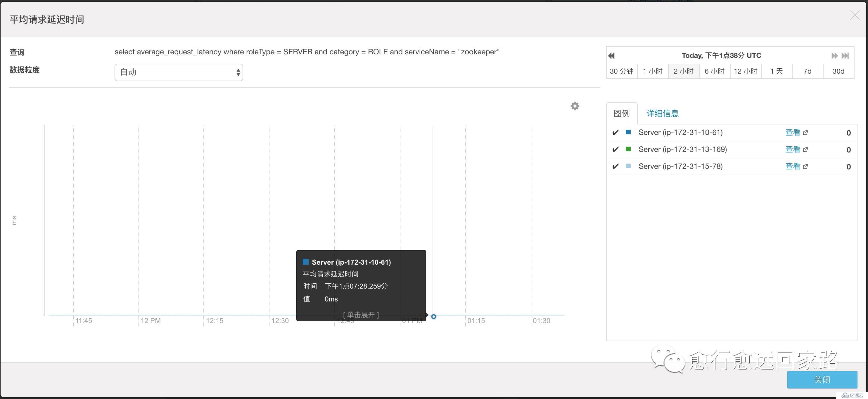The image size is (868, 399).
Task: Click the green swatch for ip-172-31-13-169
Action: (628, 149)
